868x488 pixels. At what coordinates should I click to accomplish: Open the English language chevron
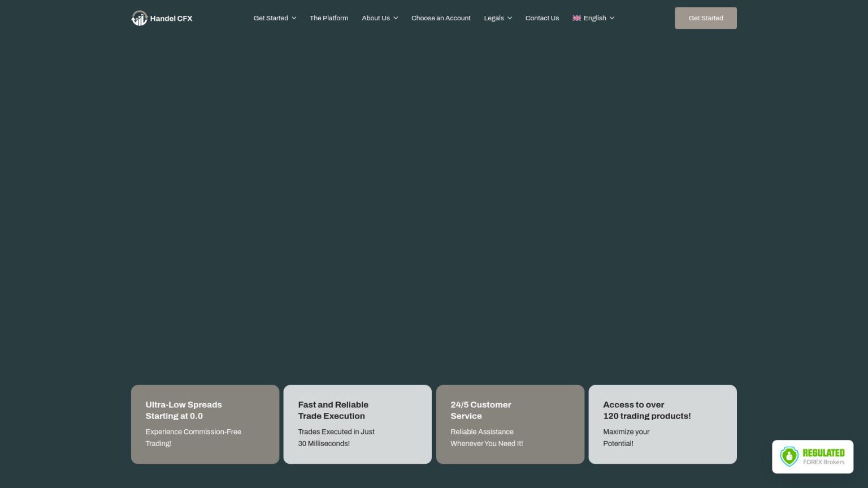(x=612, y=18)
